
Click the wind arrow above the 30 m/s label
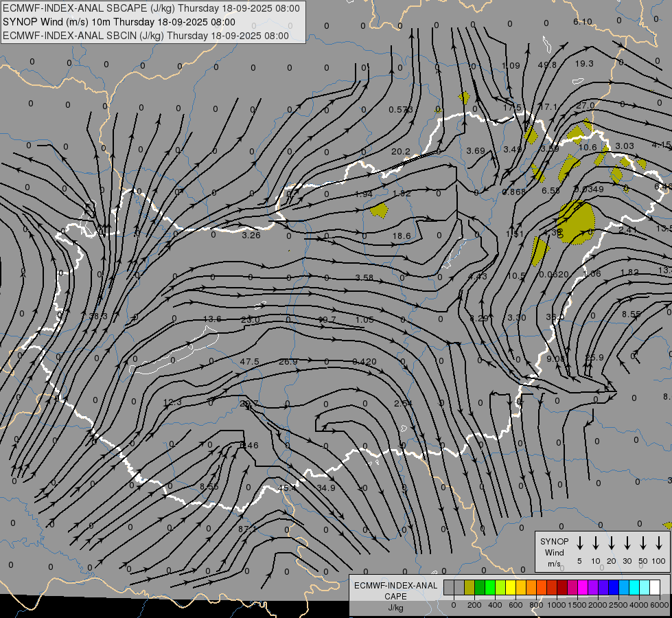coord(627,542)
